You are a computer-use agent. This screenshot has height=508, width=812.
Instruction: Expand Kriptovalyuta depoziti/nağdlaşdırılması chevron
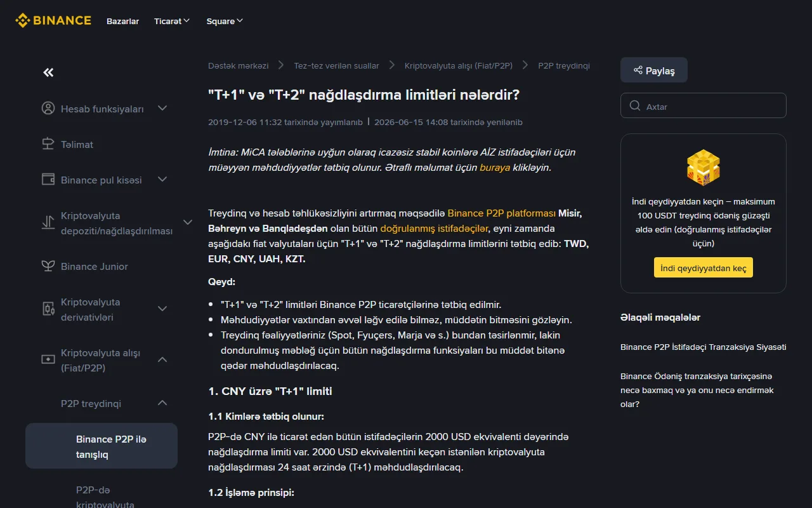click(188, 222)
